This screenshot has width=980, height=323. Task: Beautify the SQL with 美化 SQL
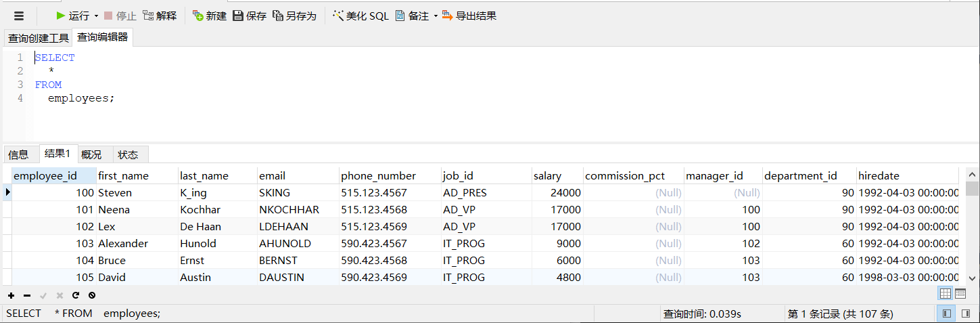click(x=360, y=16)
